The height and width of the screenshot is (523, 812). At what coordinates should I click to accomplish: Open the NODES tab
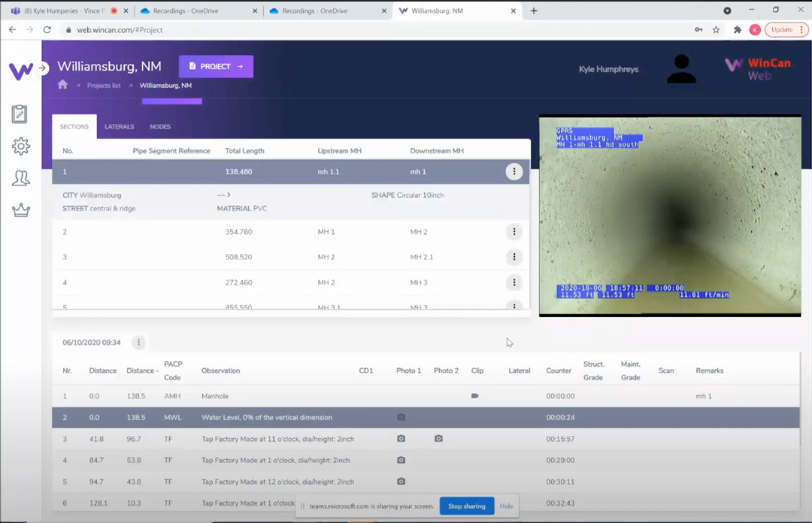pyautogui.click(x=159, y=126)
